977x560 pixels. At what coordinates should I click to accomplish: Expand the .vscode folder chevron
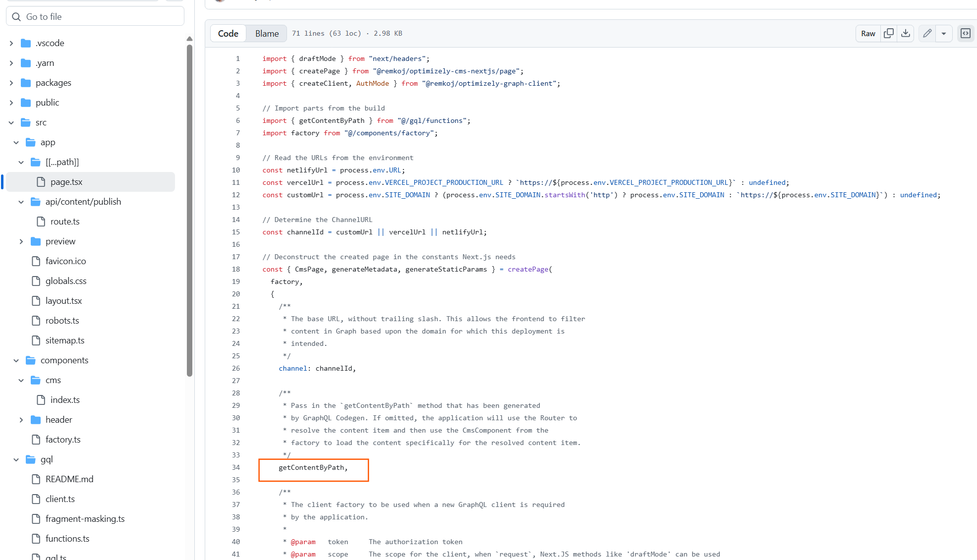pos(11,43)
